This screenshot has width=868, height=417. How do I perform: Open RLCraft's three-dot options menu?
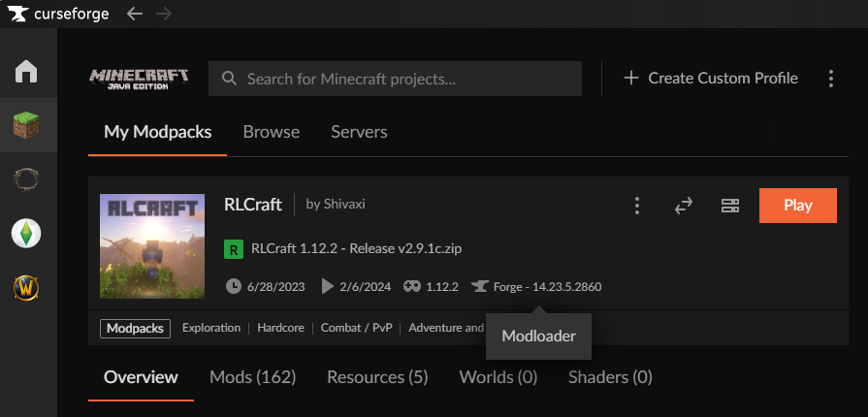click(637, 206)
